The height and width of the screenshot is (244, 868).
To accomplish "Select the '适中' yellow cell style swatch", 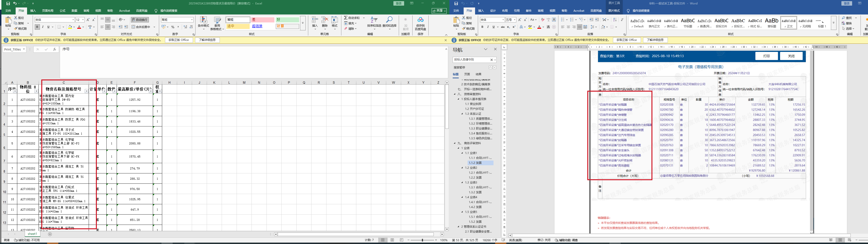I will (x=238, y=26).
